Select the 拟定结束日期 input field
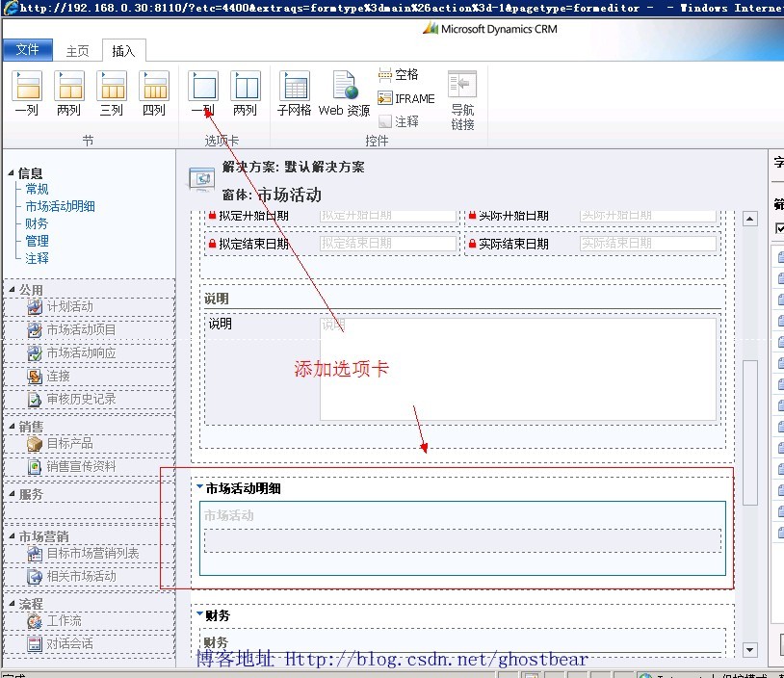 (x=388, y=244)
